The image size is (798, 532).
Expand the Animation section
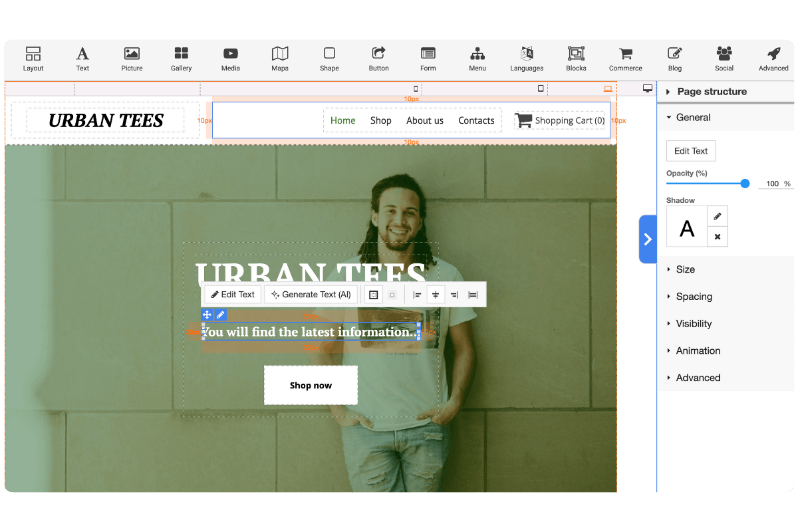[x=697, y=350]
